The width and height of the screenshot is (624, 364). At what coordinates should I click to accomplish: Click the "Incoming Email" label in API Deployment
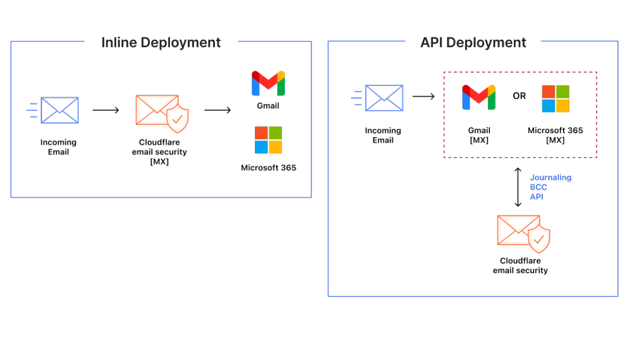pyautogui.click(x=383, y=135)
